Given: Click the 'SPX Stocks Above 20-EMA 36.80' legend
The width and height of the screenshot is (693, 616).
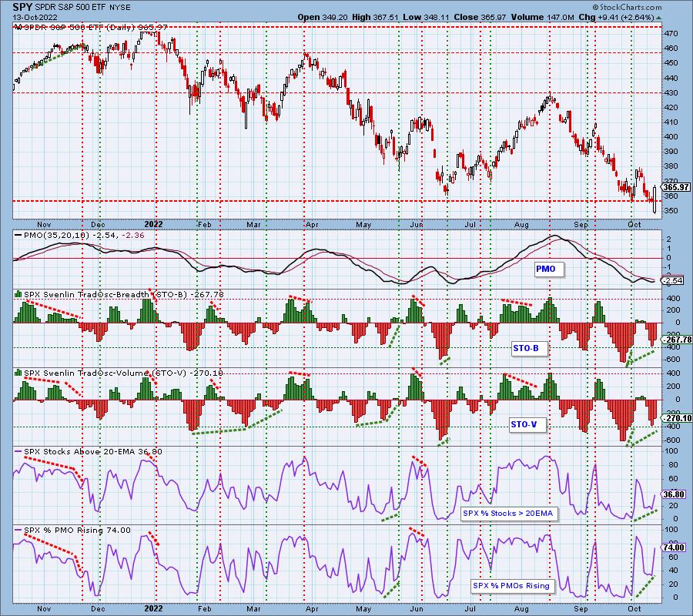Looking at the screenshot, I should coord(93,452).
